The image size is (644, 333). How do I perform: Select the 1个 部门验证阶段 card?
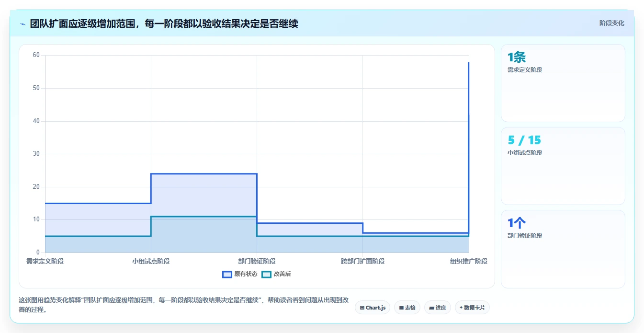coord(563,249)
